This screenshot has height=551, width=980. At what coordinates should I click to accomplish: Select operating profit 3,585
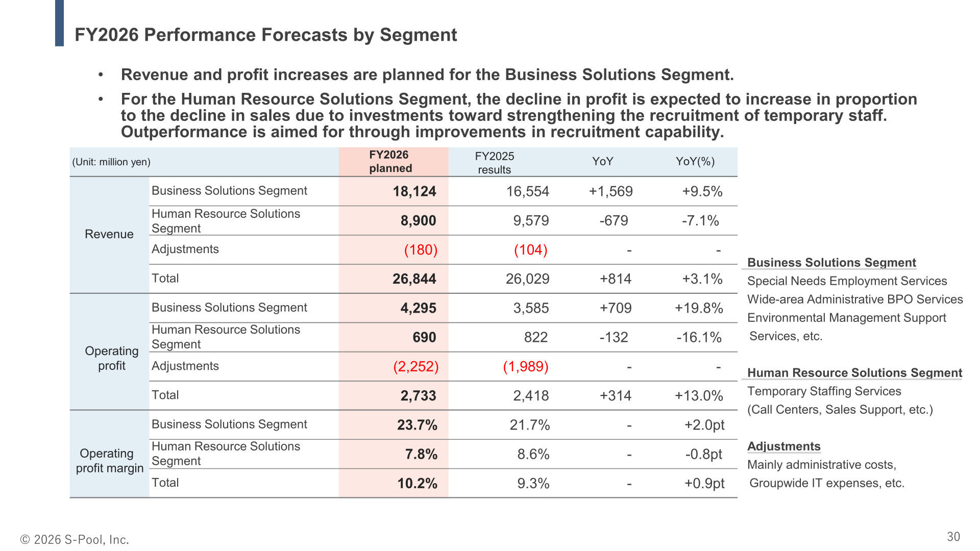click(x=531, y=308)
